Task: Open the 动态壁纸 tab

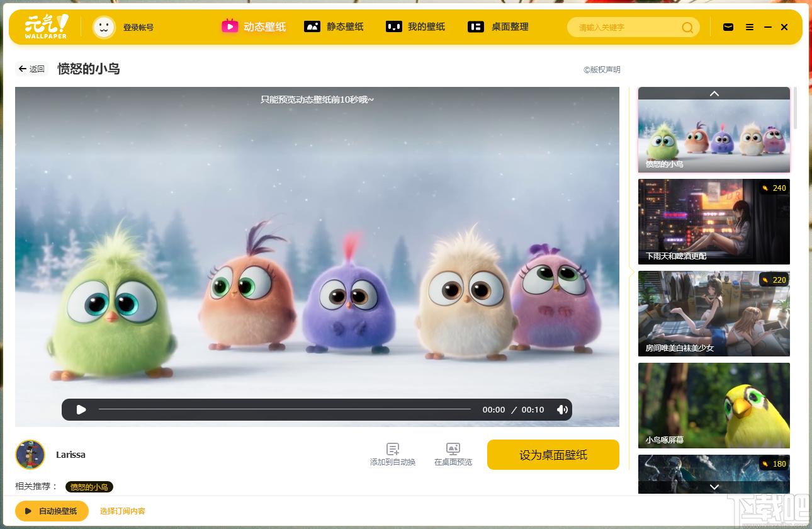Action: [x=254, y=26]
